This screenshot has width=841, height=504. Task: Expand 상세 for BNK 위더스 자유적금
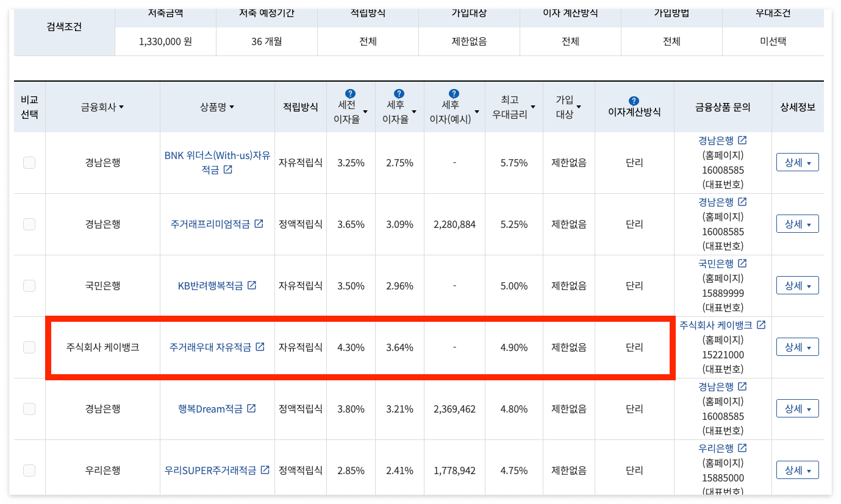797,163
